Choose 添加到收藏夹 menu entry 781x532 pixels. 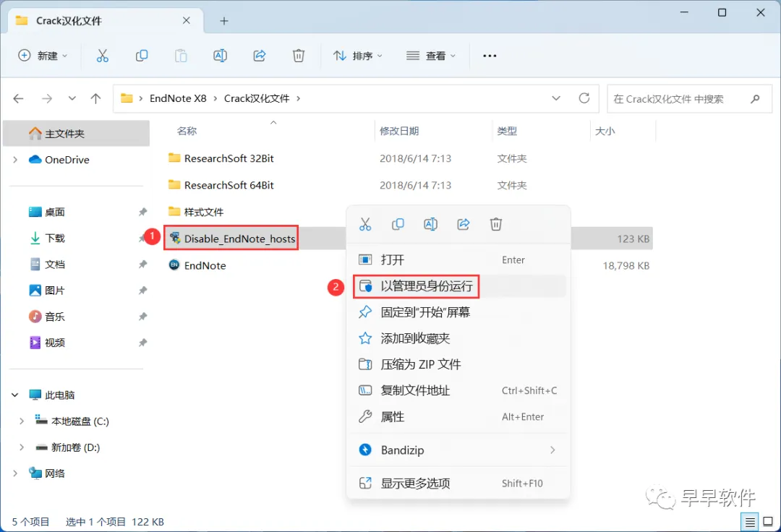pyautogui.click(x=459, y=338)
